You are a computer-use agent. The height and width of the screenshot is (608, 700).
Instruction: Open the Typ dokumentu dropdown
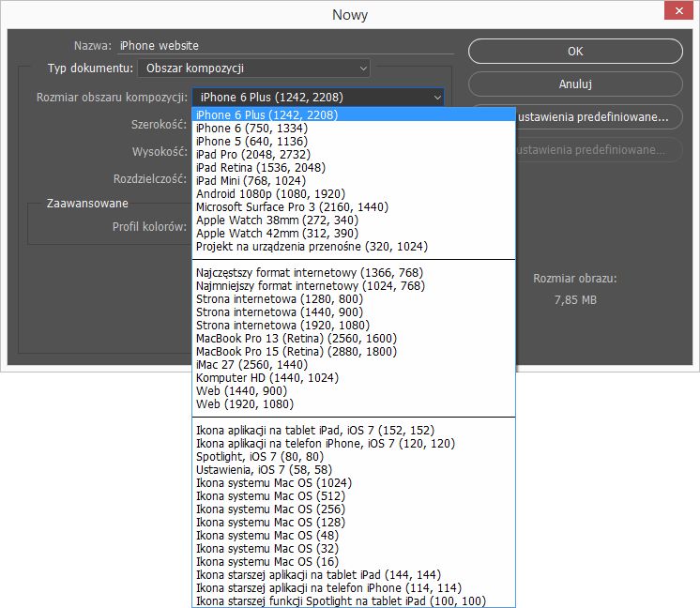point(253,68)
